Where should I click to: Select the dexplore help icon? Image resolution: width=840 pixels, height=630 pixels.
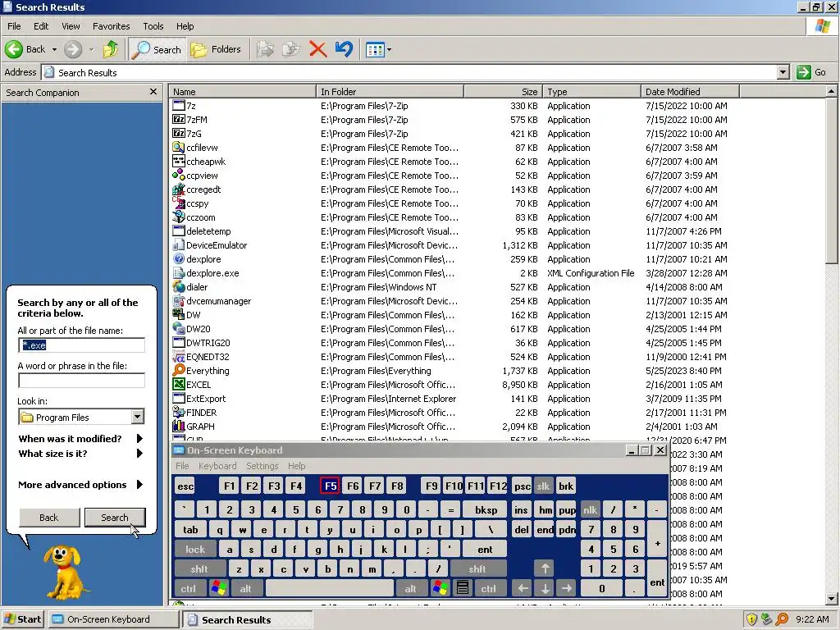point(178,258)
